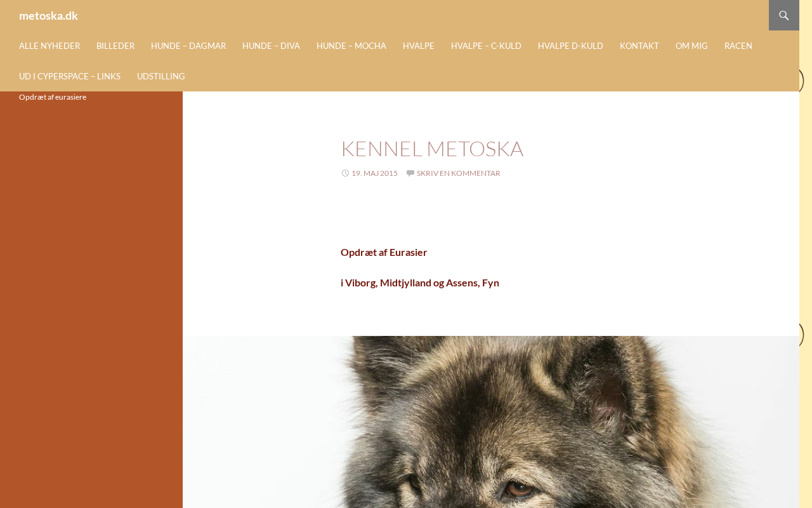Open the metoska.dk site title
The image size is (812, 508).
pos(48,15)
